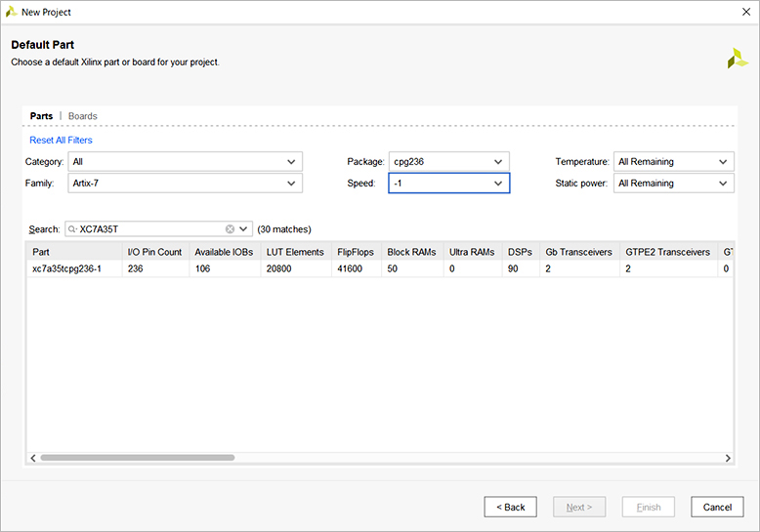
Task: Click the scroll right arrow
Action: (728, 458)
